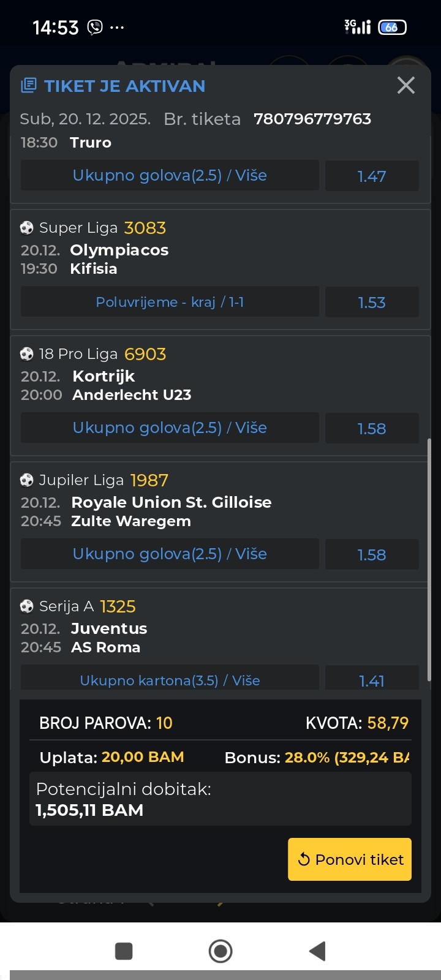This screenshot has height=980, width=441.
Task: Tap the soccer ball icon beside 18 Pro Liga
Action: pyautogui.click(x=26, y=354)
